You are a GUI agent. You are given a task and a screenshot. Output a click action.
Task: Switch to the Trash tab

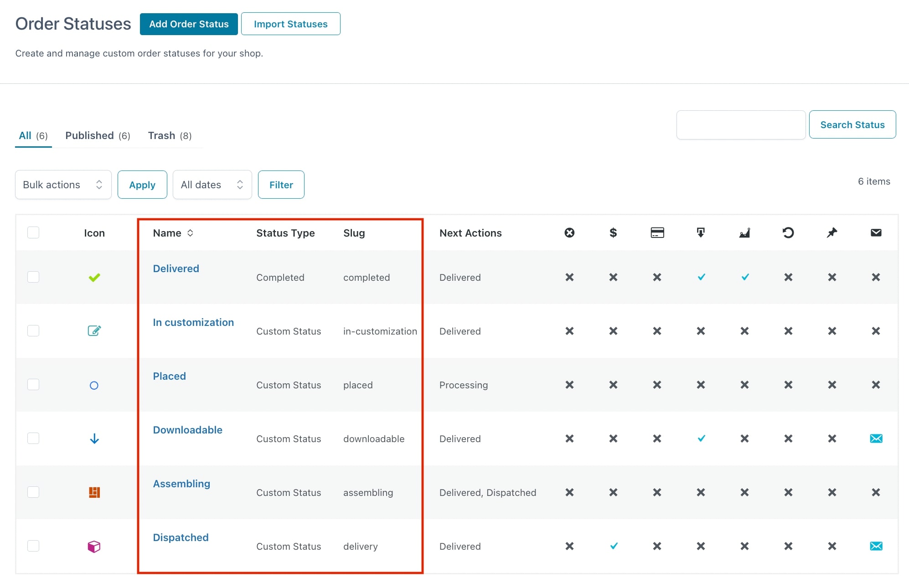pyautogui.click(x=170, y=136)
